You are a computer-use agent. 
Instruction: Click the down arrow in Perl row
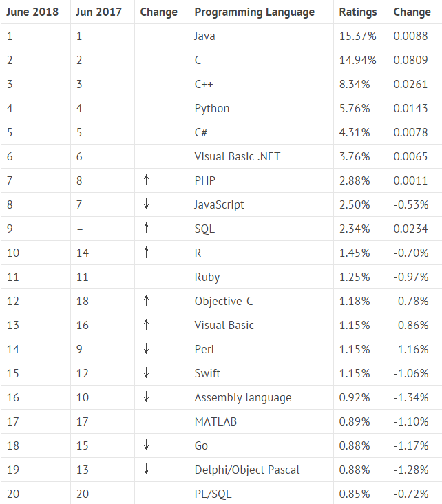pos(146,349)
